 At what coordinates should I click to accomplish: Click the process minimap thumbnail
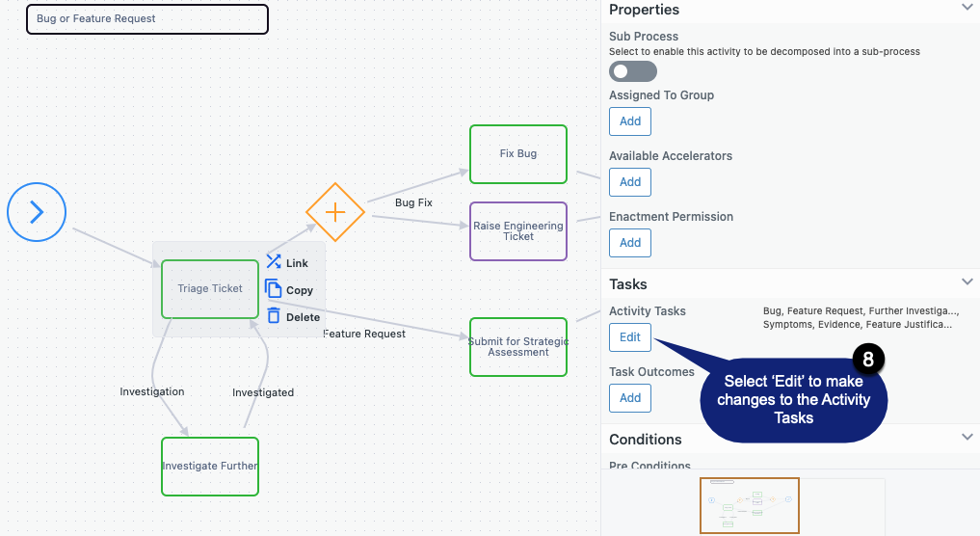click(750, 505)
